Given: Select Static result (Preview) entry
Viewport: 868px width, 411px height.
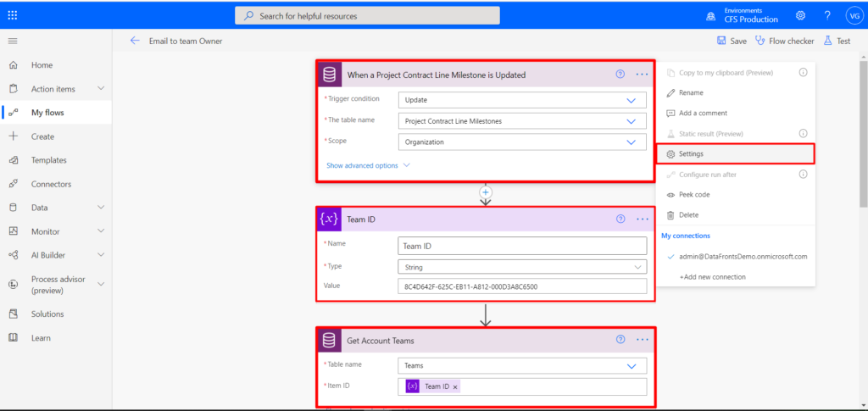Looking at the screenshot, I should (711, 133).
